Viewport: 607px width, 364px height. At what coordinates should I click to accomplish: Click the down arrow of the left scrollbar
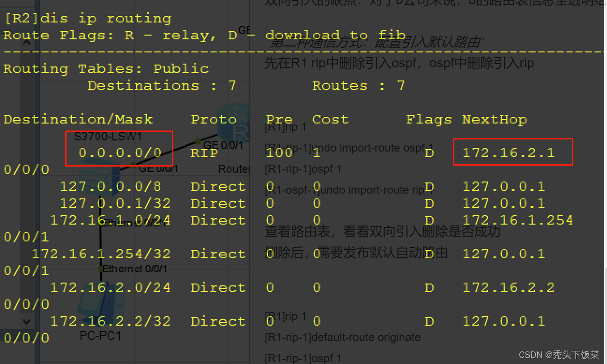(x=26, y=321)
